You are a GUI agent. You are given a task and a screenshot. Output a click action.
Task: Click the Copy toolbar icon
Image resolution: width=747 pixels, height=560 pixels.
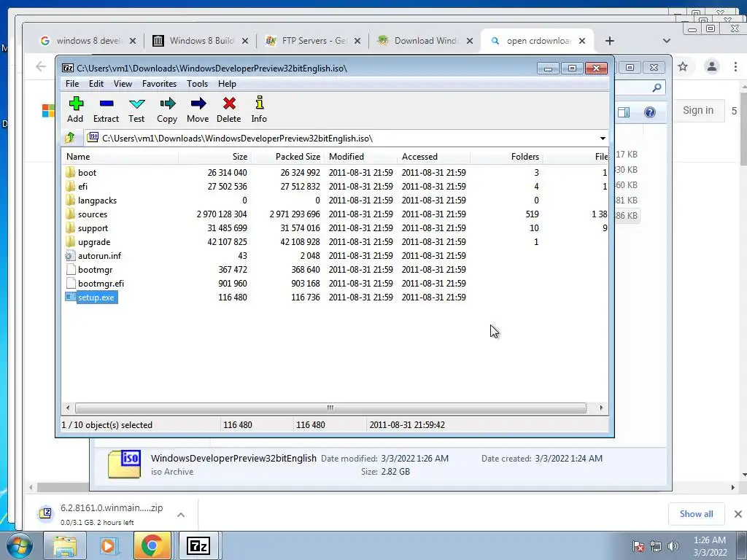(167, 109)
